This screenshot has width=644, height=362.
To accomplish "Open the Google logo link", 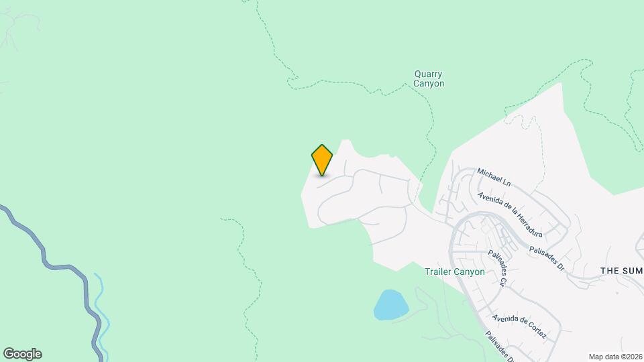I will click(23, 354).
